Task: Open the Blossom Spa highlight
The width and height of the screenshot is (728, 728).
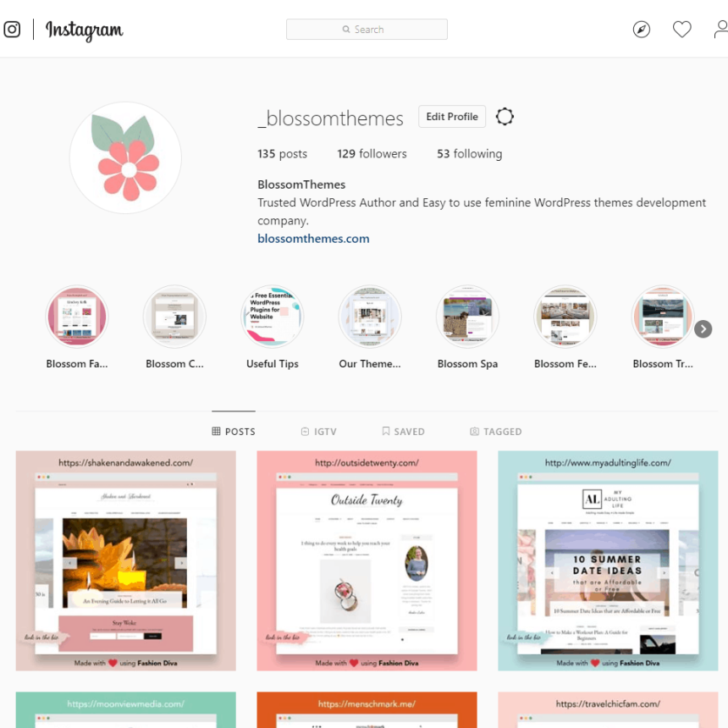Action: (x=467, y=327)
